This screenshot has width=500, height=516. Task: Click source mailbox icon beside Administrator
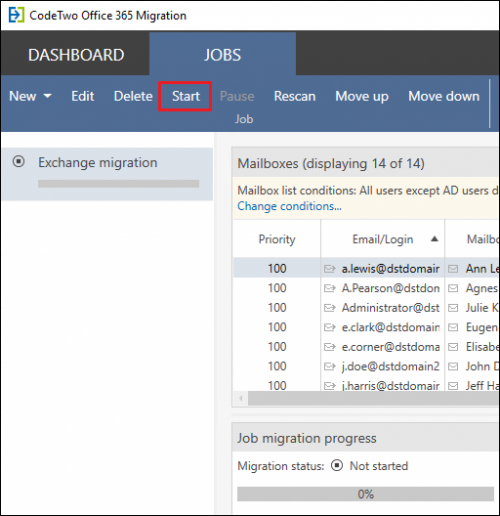[330, 308]
